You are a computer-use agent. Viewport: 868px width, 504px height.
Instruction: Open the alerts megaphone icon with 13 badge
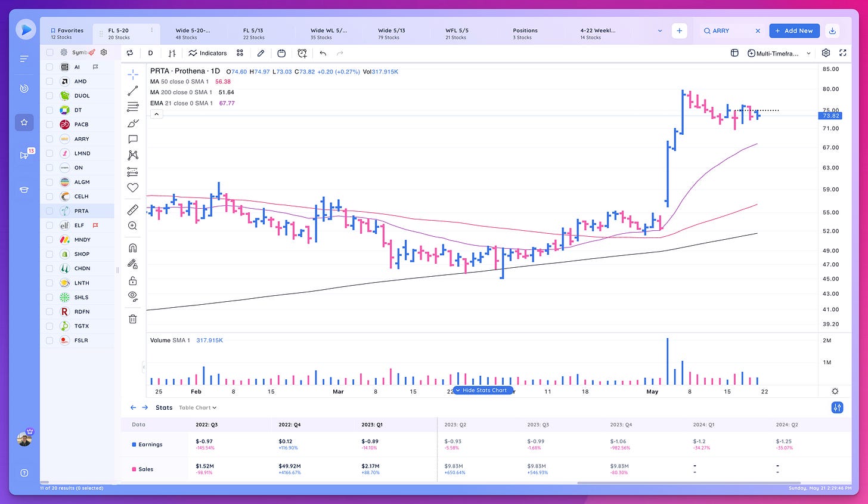24,155
